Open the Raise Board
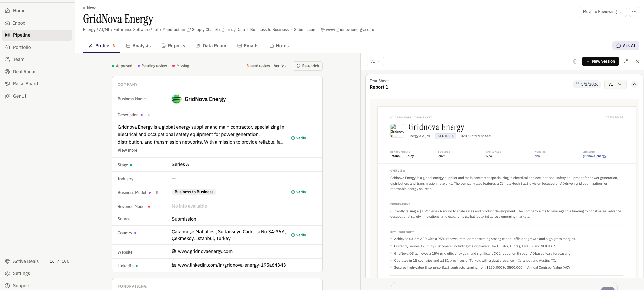Image resolution: width=644 pixels, height=290 pixels. pyautogui.click(x=37, y=84)
